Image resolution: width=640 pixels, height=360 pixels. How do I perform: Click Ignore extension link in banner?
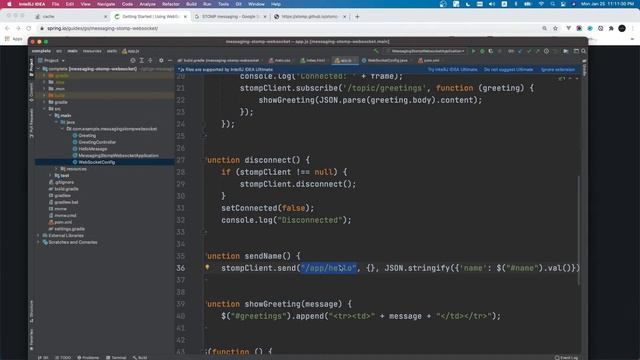click(558, 70)
